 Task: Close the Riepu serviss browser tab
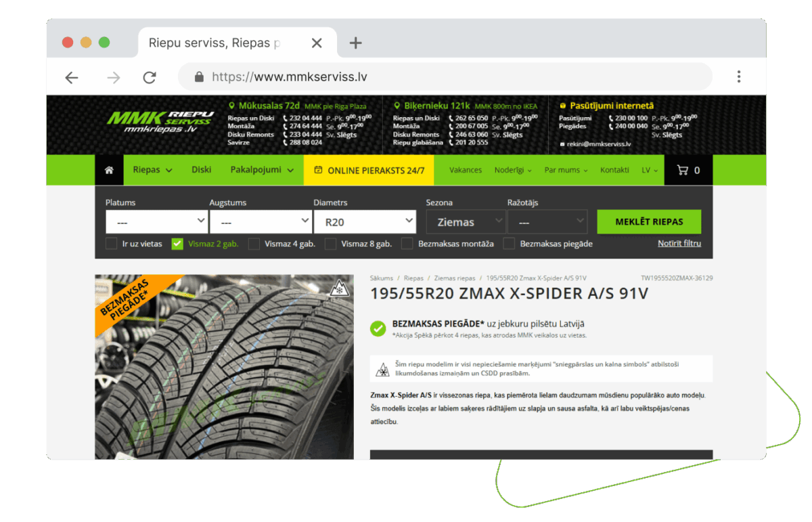coord(317,43)
